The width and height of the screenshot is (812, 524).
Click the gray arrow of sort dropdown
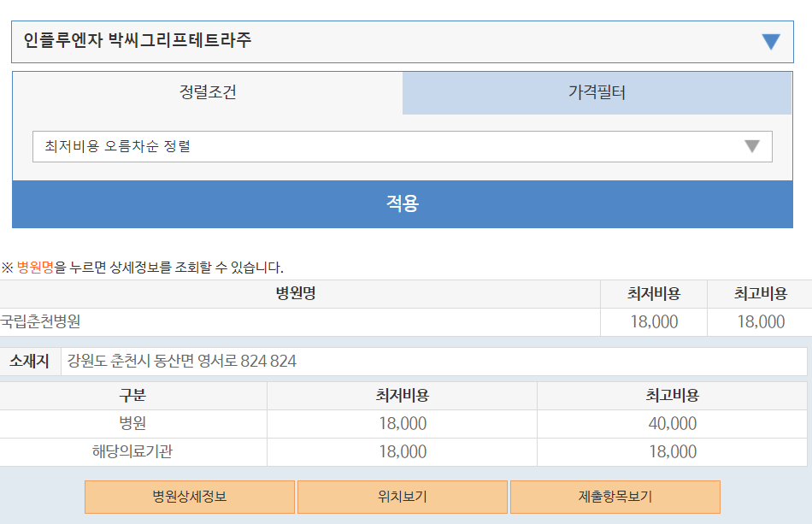click(x=752, y=146)
